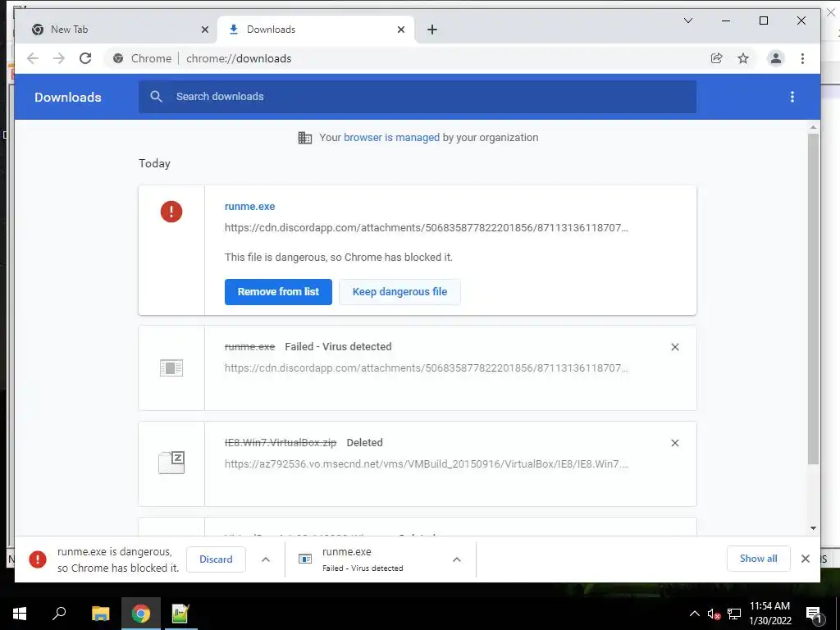
Task: Click Remove from list button
Action: click(278, 292)
